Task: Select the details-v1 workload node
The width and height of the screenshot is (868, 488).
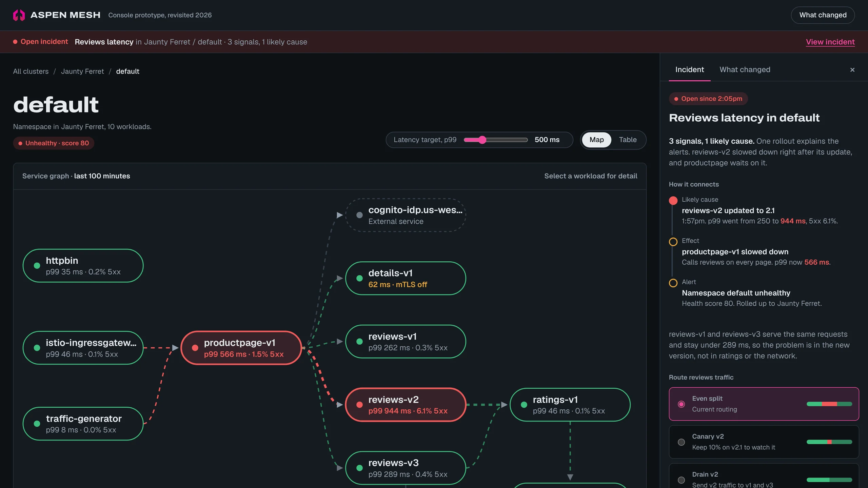Action: pos(406,278)
